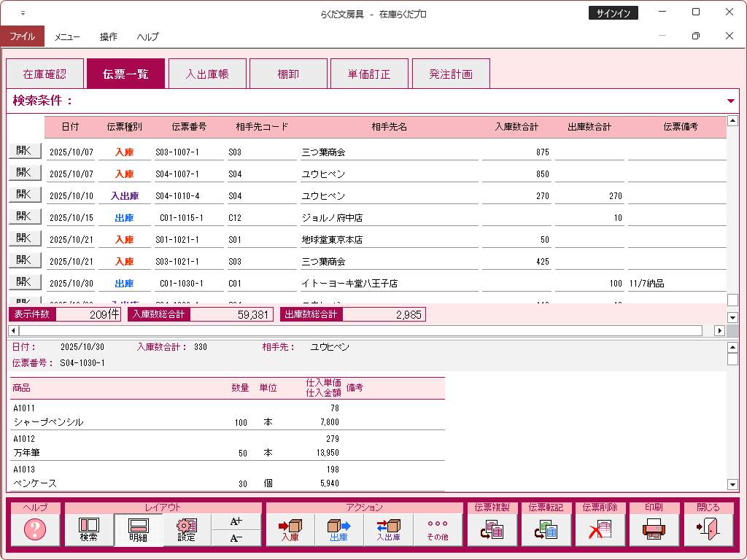Toggle the detail (明細) layout view
Viewport: 747px width, 560px height.
click(x=138, y=530)
